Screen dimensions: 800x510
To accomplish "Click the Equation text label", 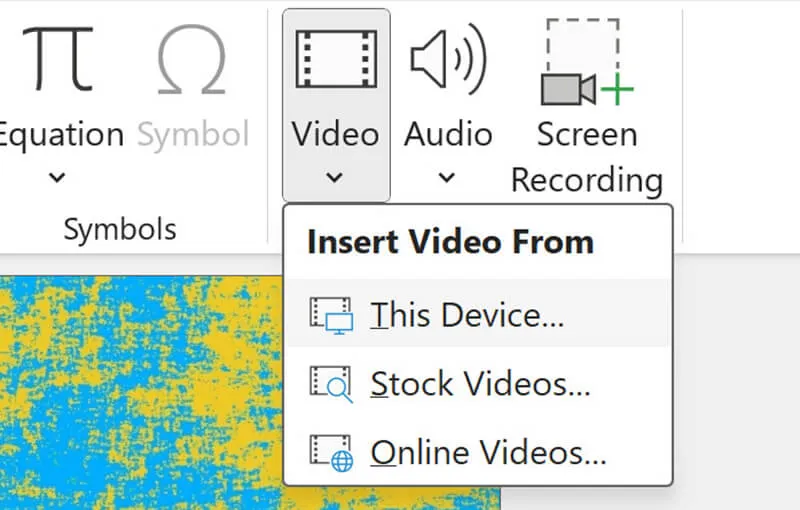I will pos(60,135).
